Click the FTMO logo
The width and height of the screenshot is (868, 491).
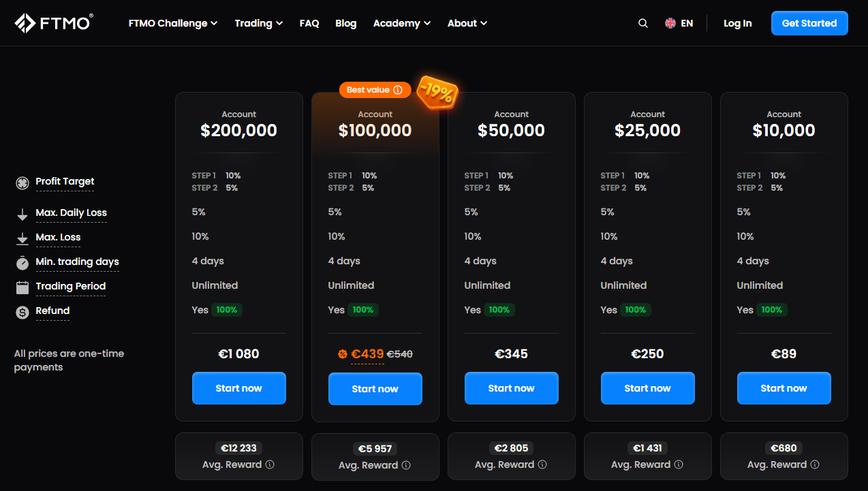(x=55, y=22)
